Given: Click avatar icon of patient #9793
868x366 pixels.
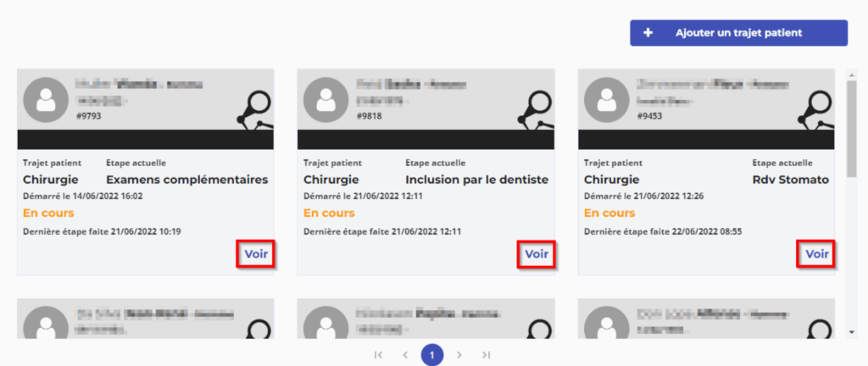Looking at the screenshot, I should tap(45, 100).
